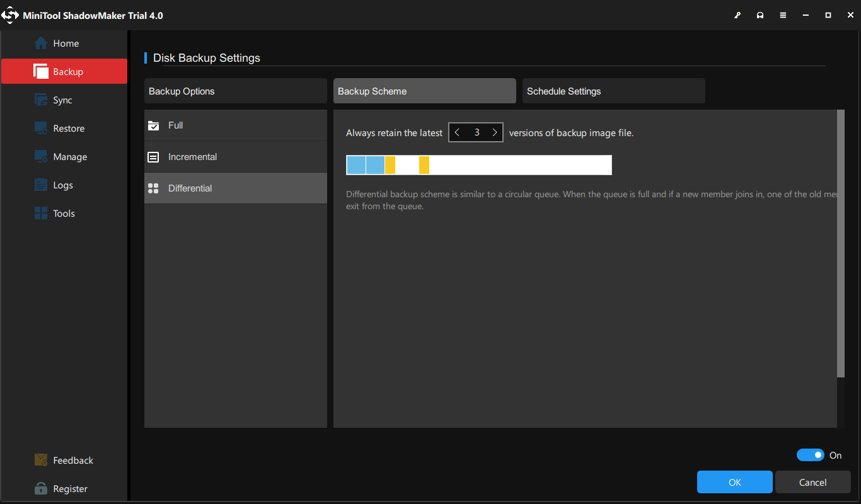This screenshot has height=504, width=861.
Task: Click the Disk Backup Settings heading
Action: coord(207,58)
